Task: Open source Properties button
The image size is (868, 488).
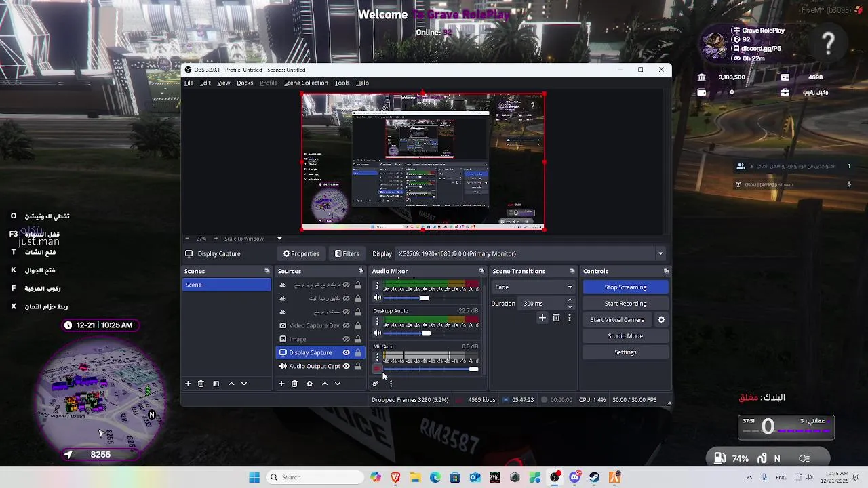Action: coord(301,253)
